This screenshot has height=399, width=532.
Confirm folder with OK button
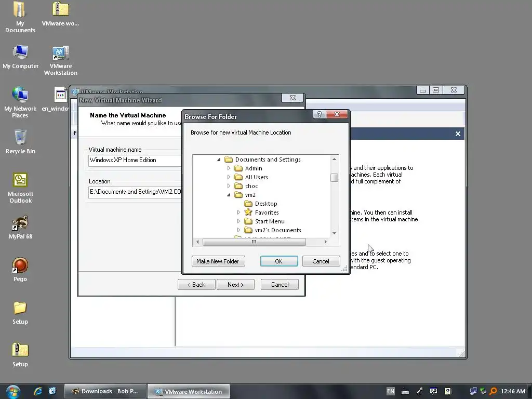tap(279, 261)
